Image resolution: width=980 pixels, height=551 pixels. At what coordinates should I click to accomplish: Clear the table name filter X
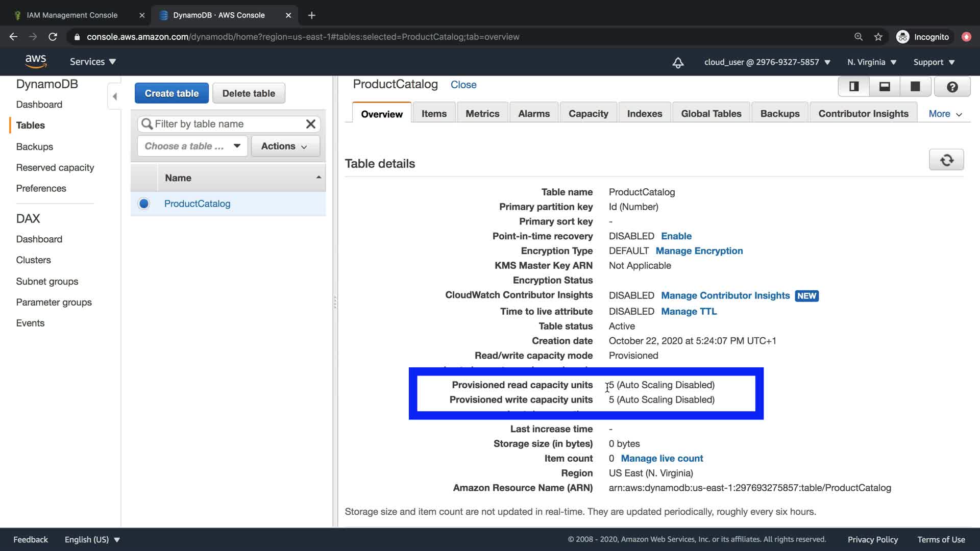click(310, 124)
